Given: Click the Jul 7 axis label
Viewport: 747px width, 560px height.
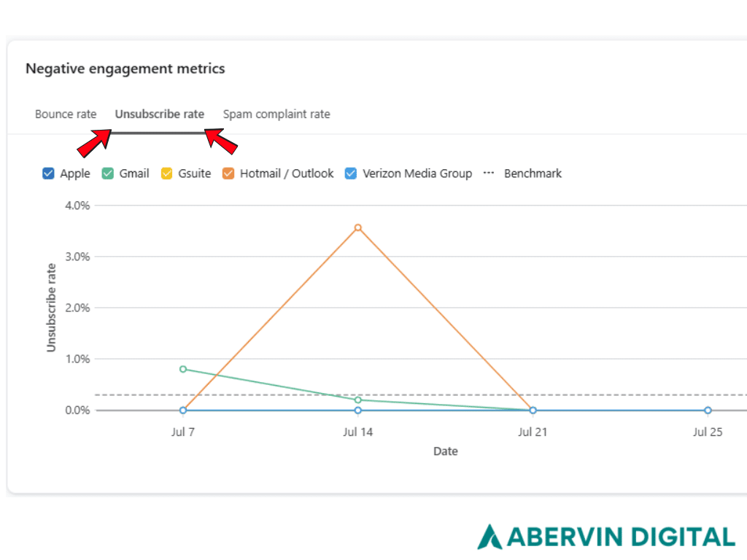Looking at the screenshot, I should click(183, 432).
